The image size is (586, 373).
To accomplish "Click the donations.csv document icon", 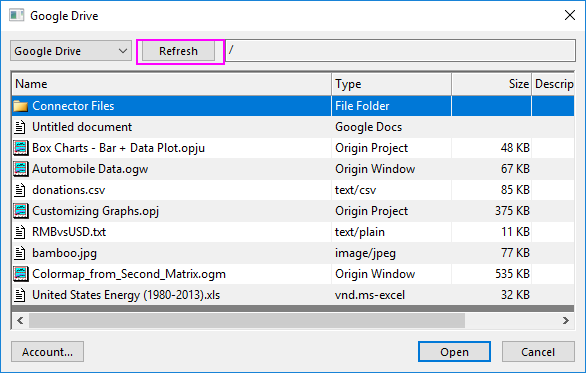I will (20, 190).
